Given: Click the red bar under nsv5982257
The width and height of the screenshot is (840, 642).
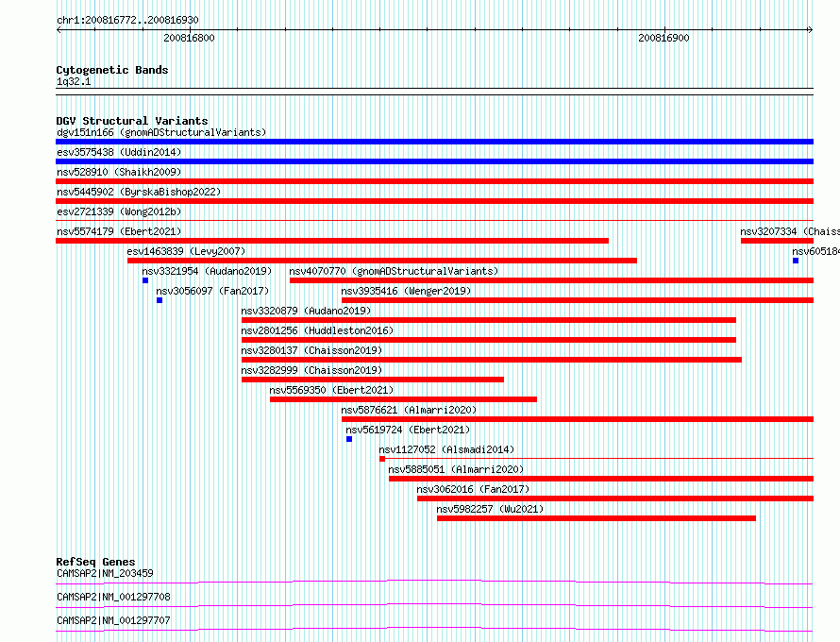Looking at the screenshot, I should tap(596, 518).
